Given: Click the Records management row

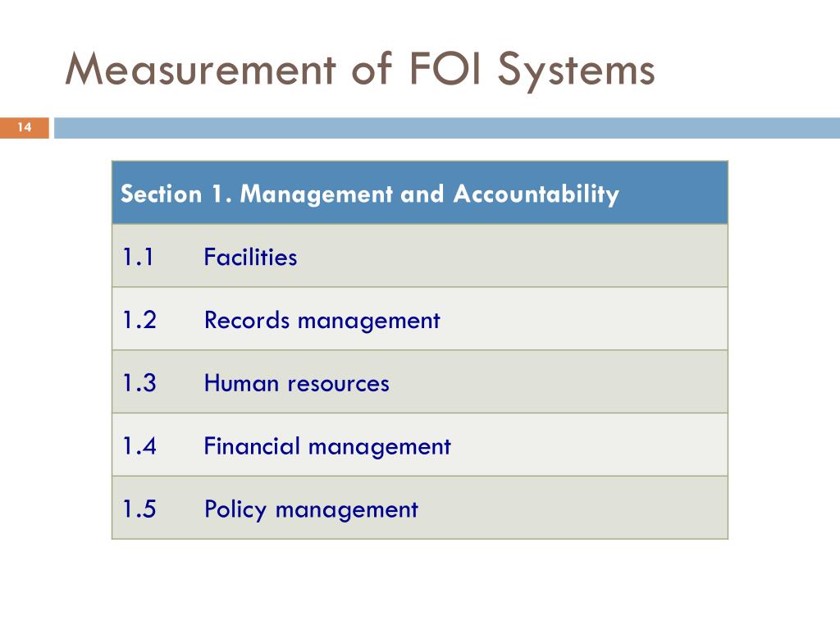Looking at the screenshot, I should click(x=420, y=319).
